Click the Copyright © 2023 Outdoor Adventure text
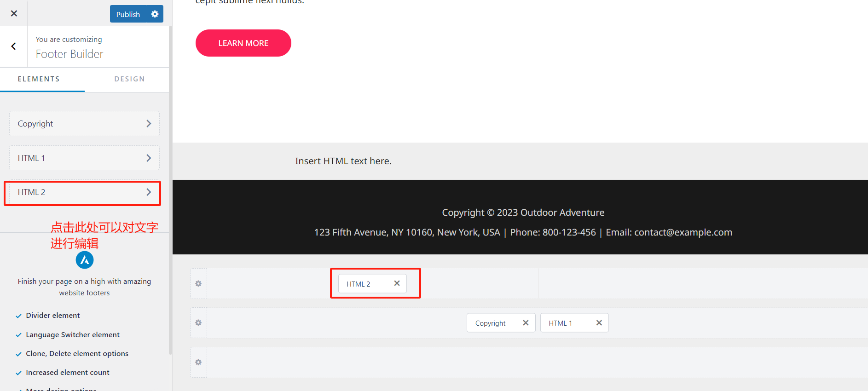Image resolution: width=868 pixels, height=391 pixels. [x=523, y=213]
